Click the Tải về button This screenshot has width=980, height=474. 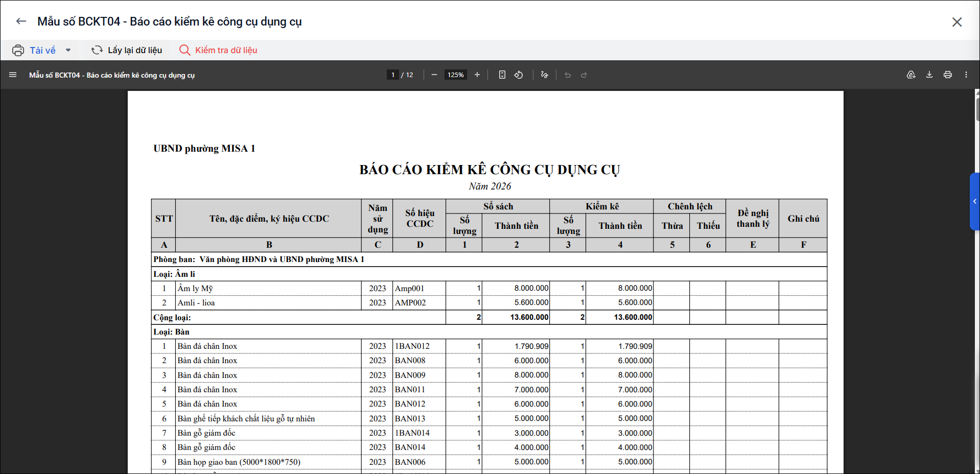click(x=42, y=50)
